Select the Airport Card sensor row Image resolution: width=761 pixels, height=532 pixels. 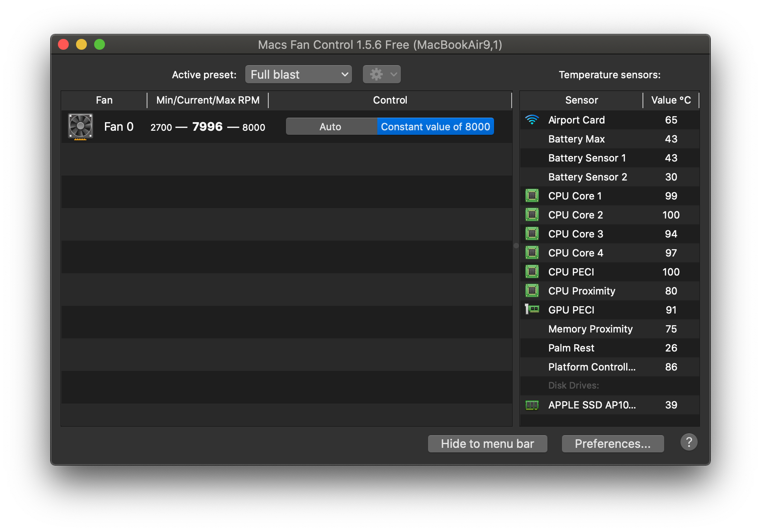tap(610, 120)
